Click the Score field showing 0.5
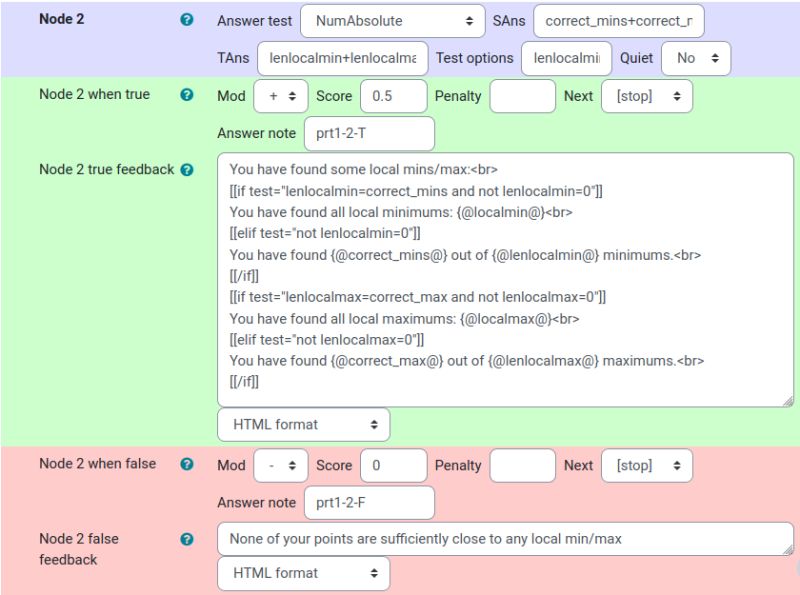 tap(393, 96)
